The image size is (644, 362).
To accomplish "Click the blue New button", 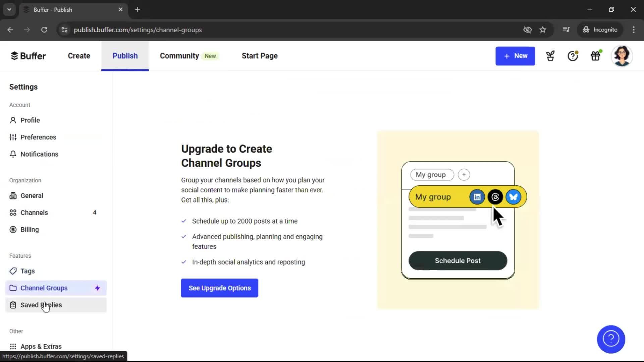I will [515, 56].
